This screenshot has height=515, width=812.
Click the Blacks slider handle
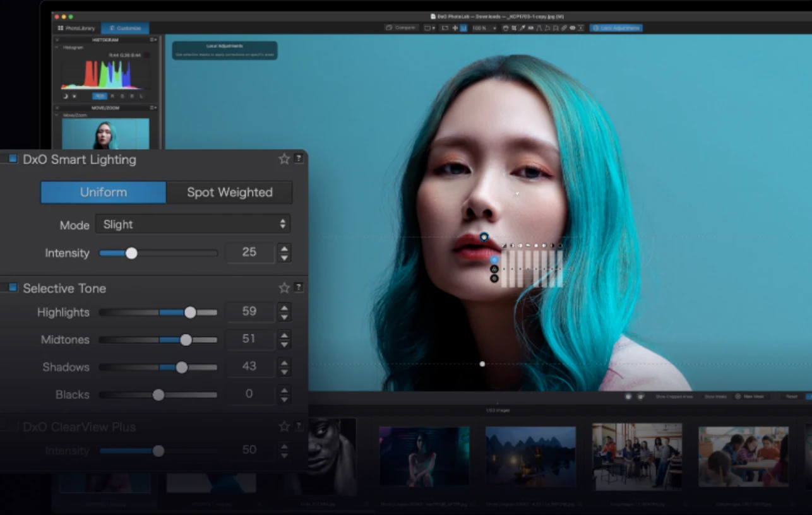coord(158,394)
